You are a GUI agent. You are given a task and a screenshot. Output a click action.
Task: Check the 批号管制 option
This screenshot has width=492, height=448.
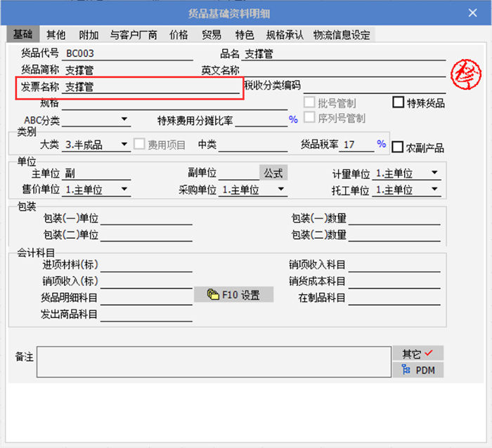click(309, 103)
